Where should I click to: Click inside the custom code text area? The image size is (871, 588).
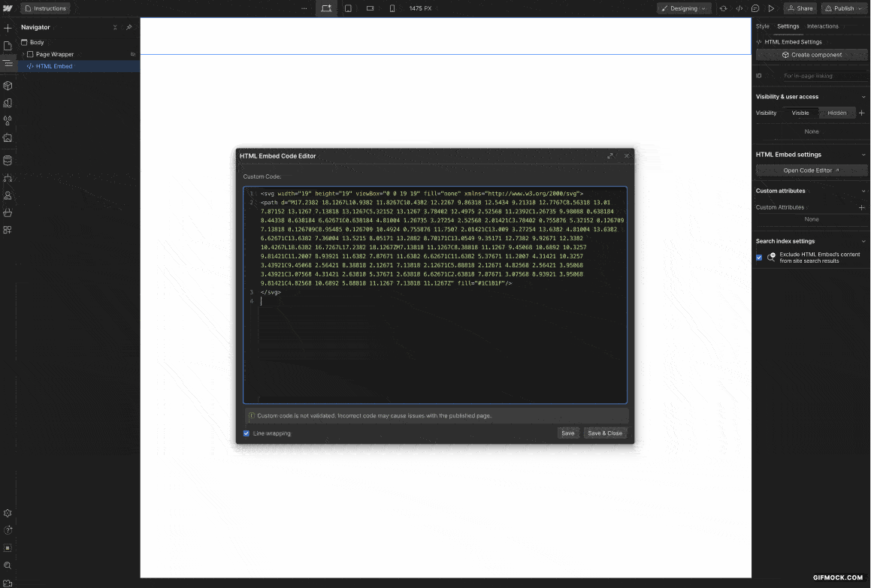pos(435,295)
